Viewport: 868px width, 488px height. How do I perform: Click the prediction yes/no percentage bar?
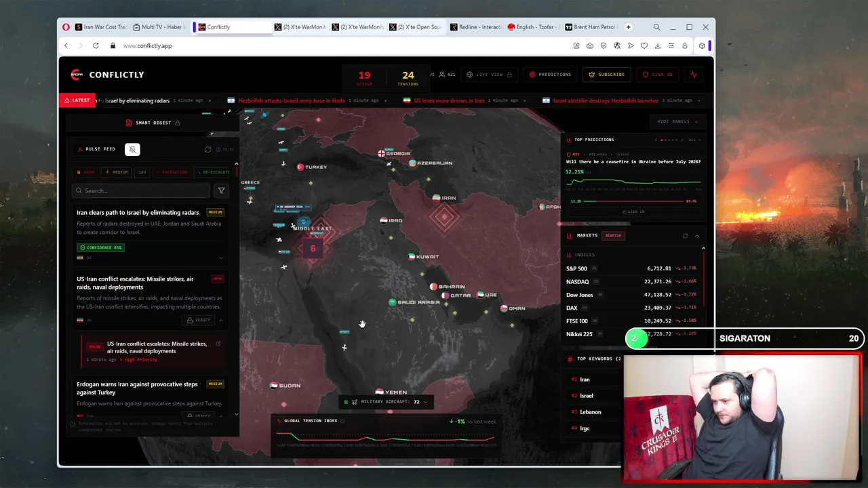(x=633, y=201)
